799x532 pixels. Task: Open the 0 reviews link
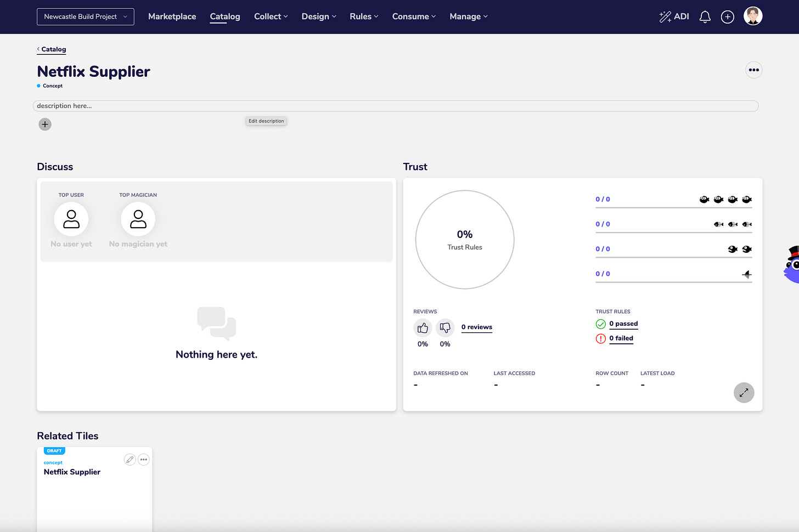click(x=477, y=327)
